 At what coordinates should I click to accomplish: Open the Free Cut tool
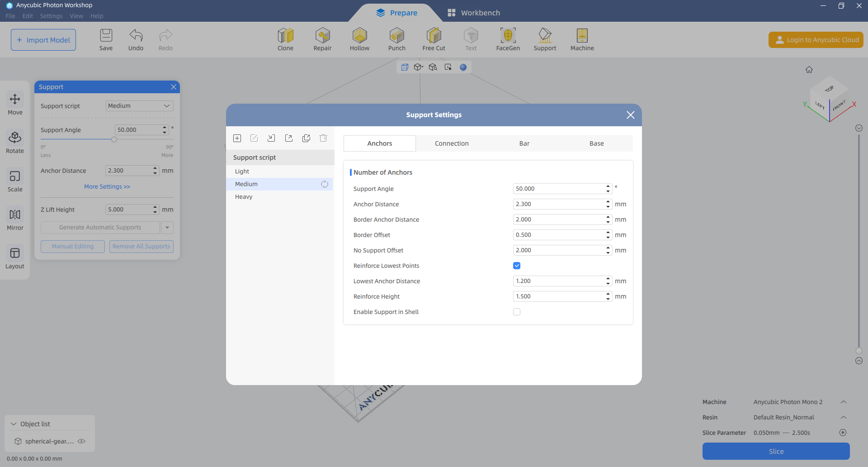click(434, 39)
